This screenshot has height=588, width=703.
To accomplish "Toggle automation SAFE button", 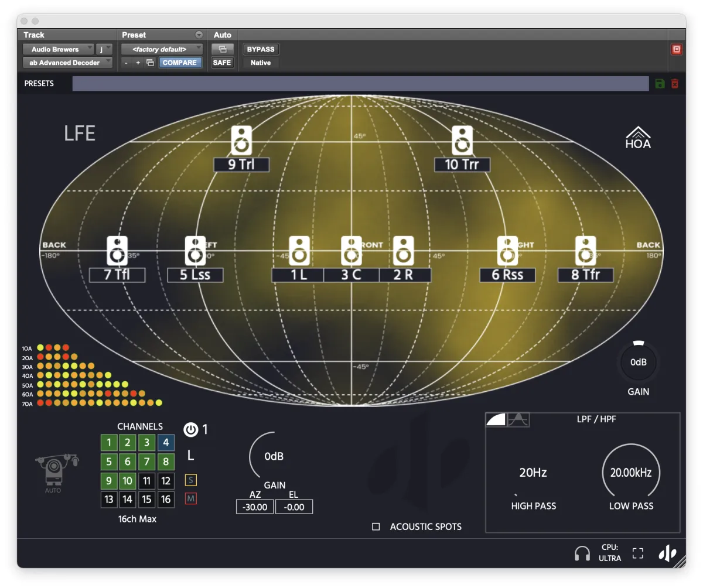I will tap(222, 63).
